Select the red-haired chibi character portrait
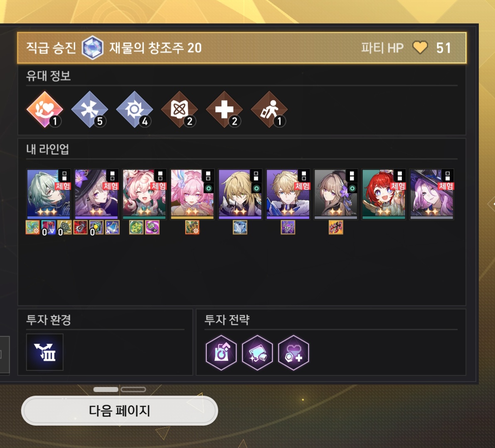Viewport: 495px width, 448px height. [x=384, y=194]
